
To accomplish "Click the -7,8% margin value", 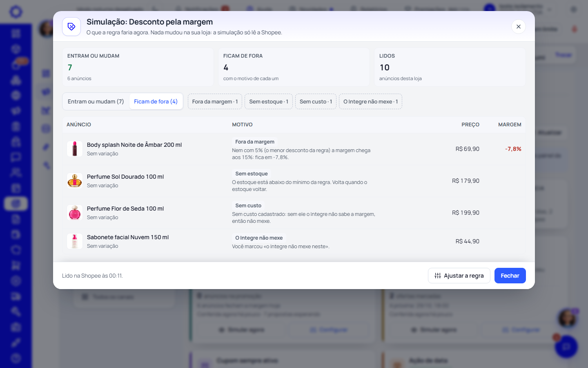I will (513, 149).
